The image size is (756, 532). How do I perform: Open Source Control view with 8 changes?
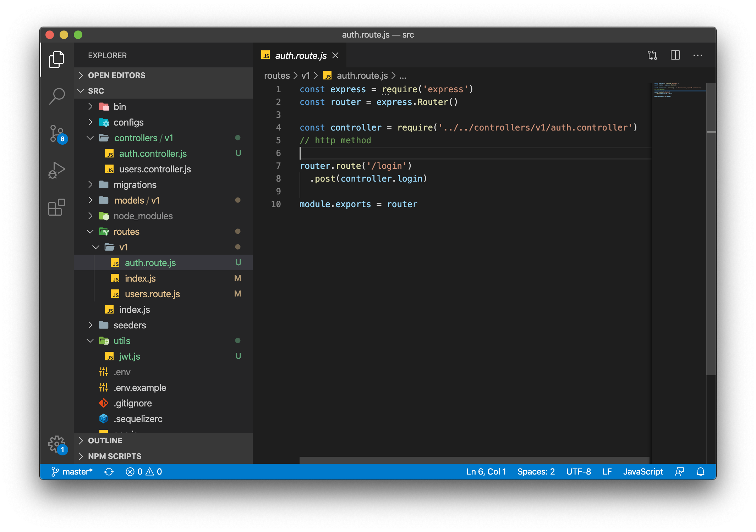coord(57,134)
